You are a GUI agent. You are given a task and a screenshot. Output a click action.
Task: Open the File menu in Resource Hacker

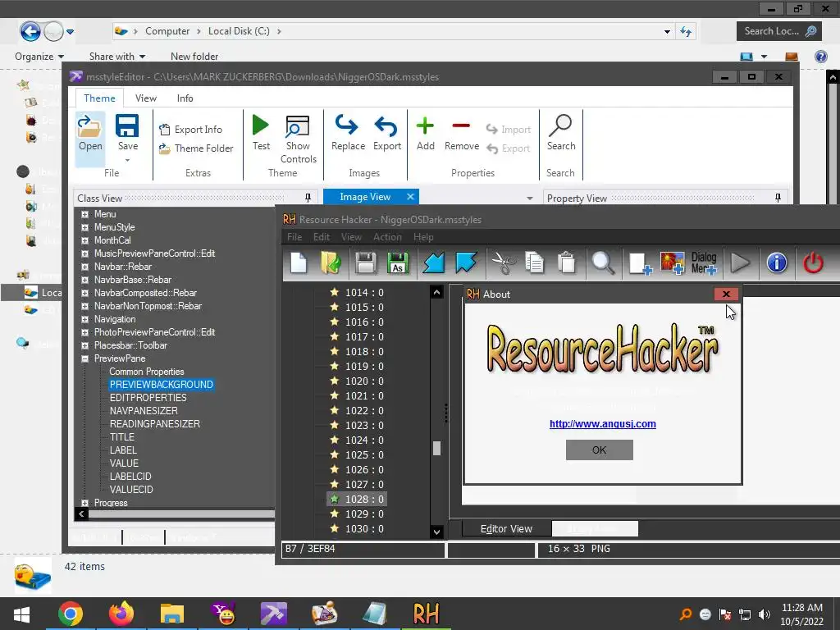[x=294, y=237]
